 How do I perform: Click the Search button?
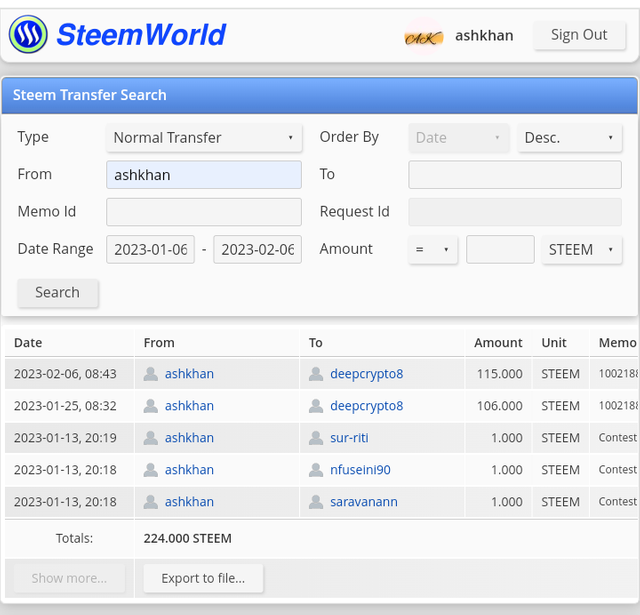pos(58,293)
